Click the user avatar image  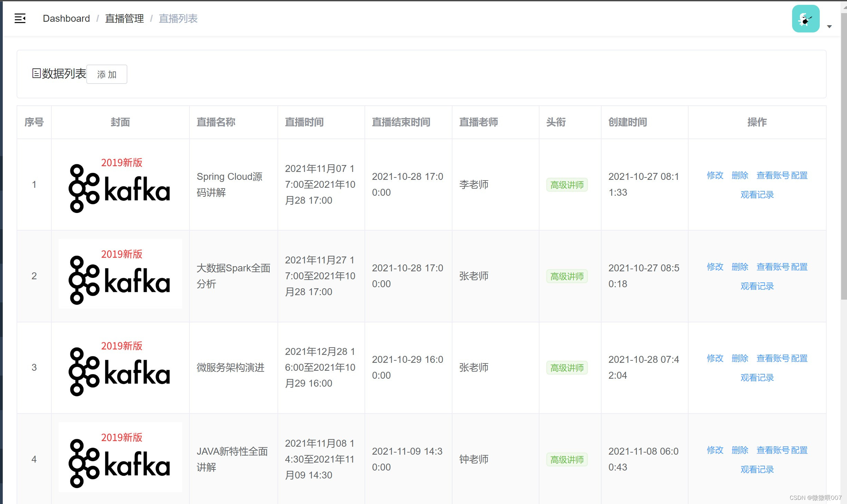coord(805,19)
